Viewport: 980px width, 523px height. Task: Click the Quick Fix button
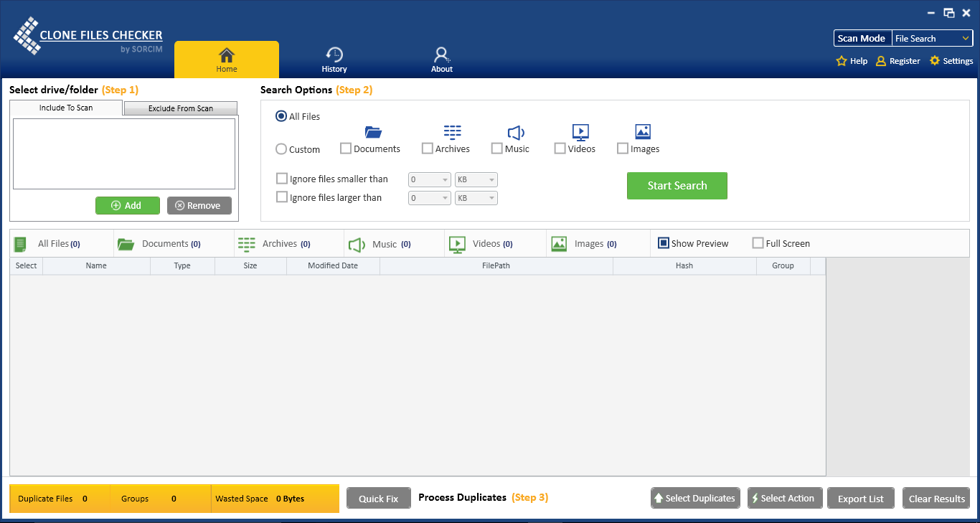(379, 499)
